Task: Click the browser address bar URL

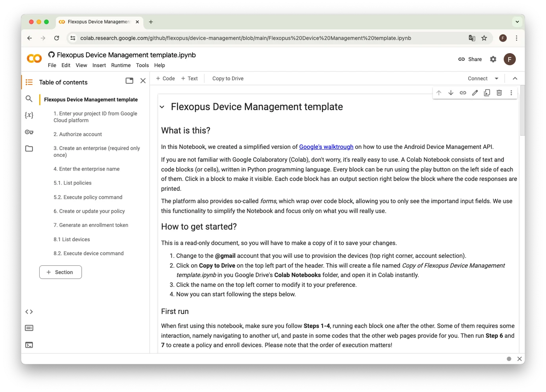Action: [x=245, y=38]
